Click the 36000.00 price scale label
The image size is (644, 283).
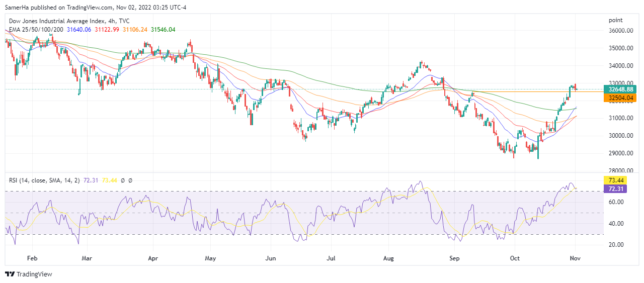[x=620, y=31]
